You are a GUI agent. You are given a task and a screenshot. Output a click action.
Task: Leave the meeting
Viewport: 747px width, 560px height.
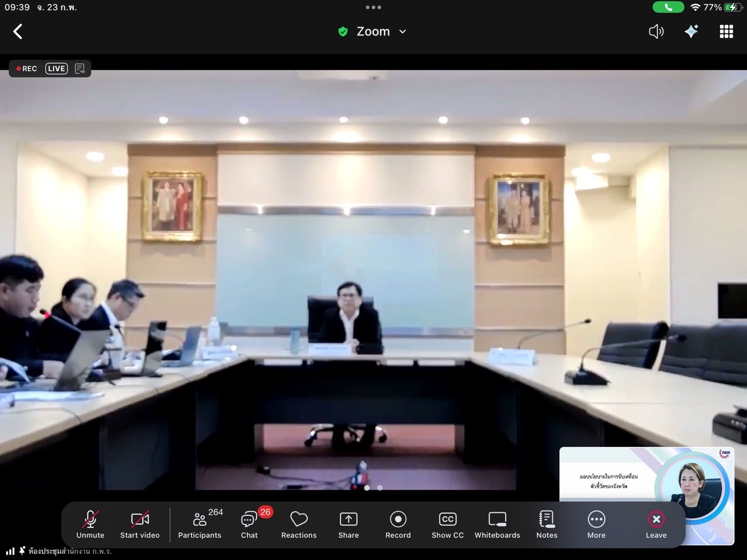click(656, 524)
